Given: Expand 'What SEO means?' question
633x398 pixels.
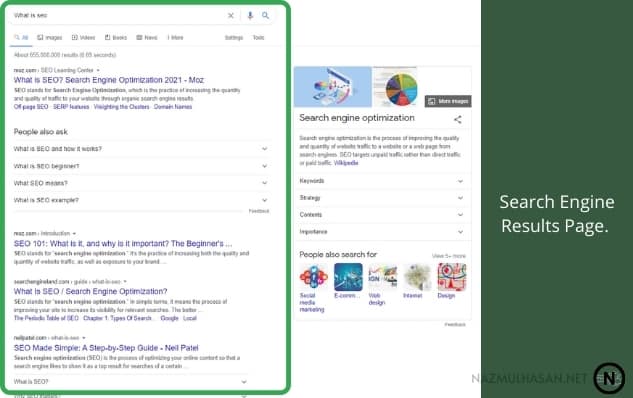Looking at the screenshot, I should [141, 183].
